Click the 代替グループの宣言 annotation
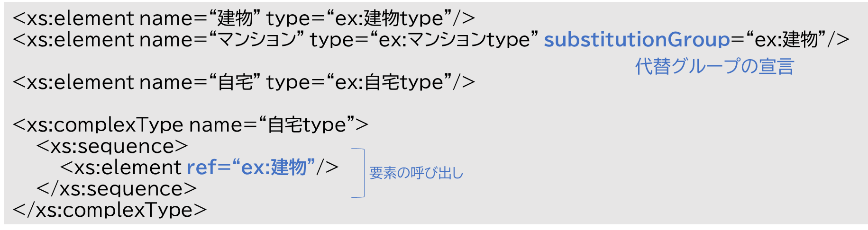868x230 pixels. (x=714, y=66)
